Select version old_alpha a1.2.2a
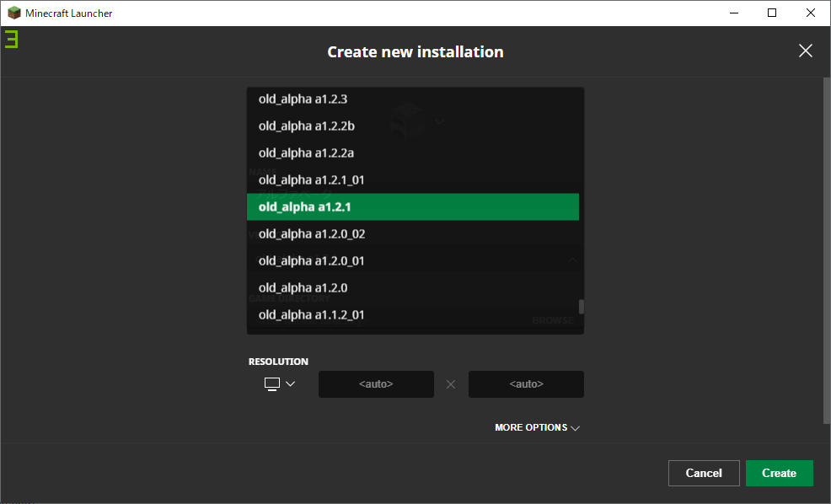The image size is (831, 504). tap(413, 153)
